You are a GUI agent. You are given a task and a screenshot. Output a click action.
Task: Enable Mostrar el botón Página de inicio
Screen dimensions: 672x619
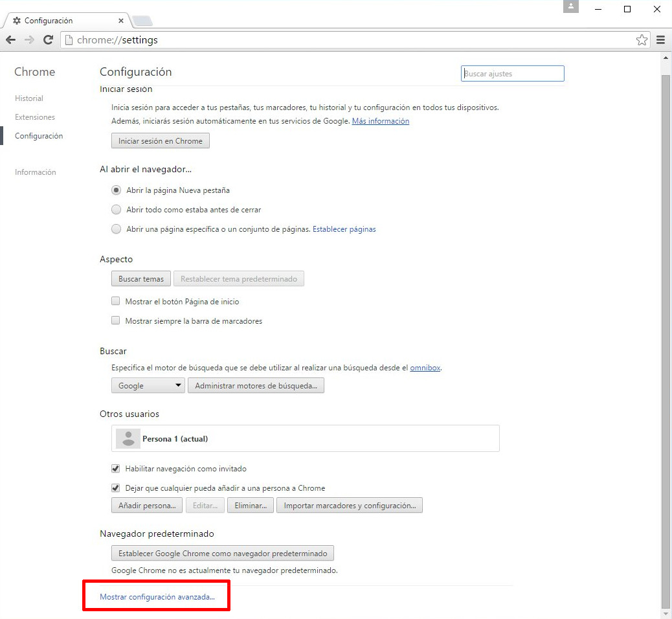pyautogui.click(x=116, y=301)
